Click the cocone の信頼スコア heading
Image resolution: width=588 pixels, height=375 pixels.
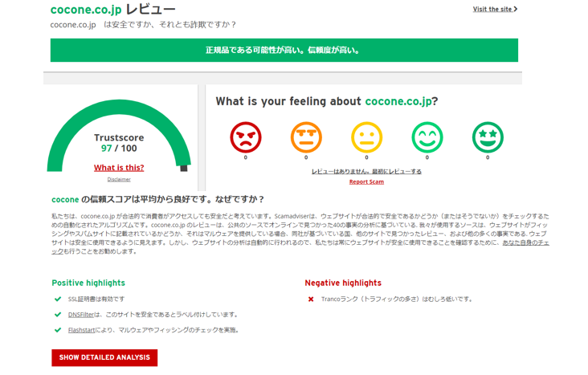click(x=158, y=199)
